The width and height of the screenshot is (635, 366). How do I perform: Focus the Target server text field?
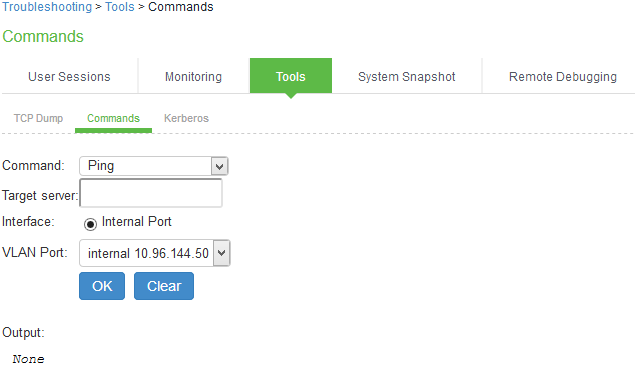[x=151, y=193]
